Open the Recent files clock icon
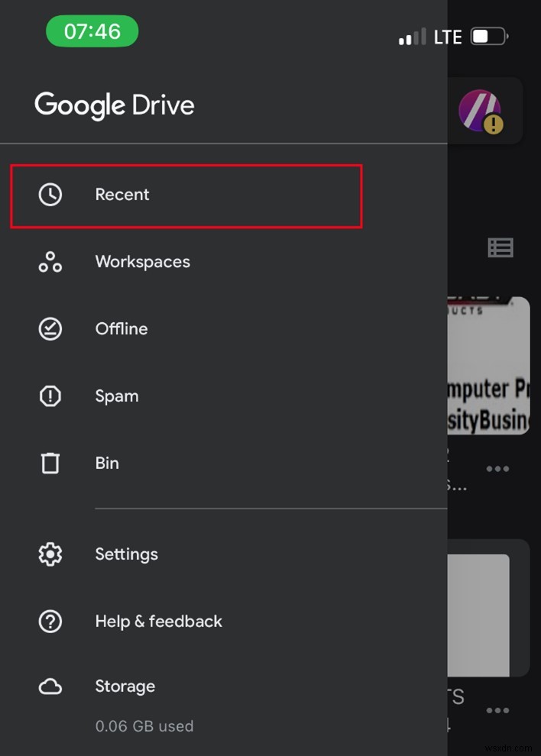This screenshot has width=541, height=756. 50,195
